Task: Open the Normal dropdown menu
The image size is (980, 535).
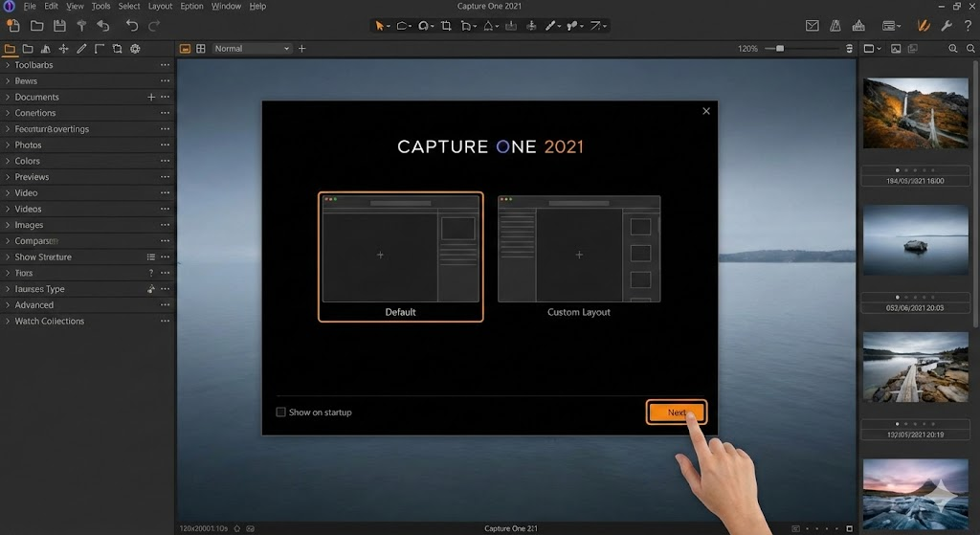Action: coord(252,48)
